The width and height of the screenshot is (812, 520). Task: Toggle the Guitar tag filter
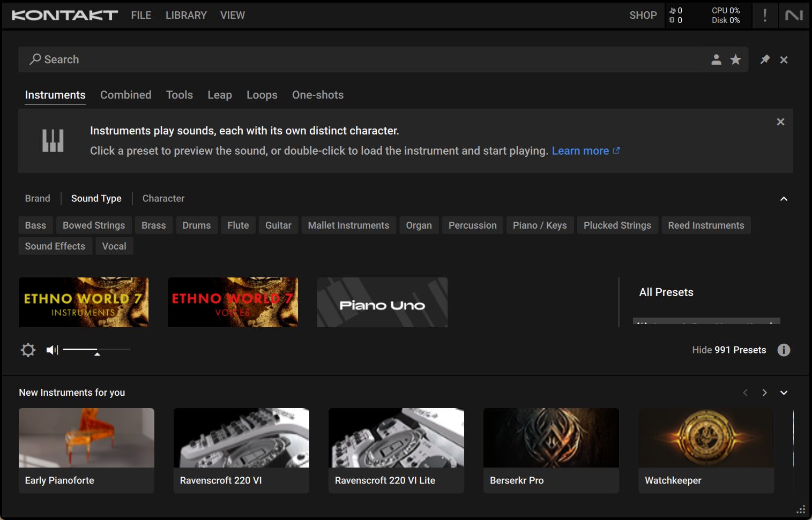pyautogui.click(x=278, y=225)
